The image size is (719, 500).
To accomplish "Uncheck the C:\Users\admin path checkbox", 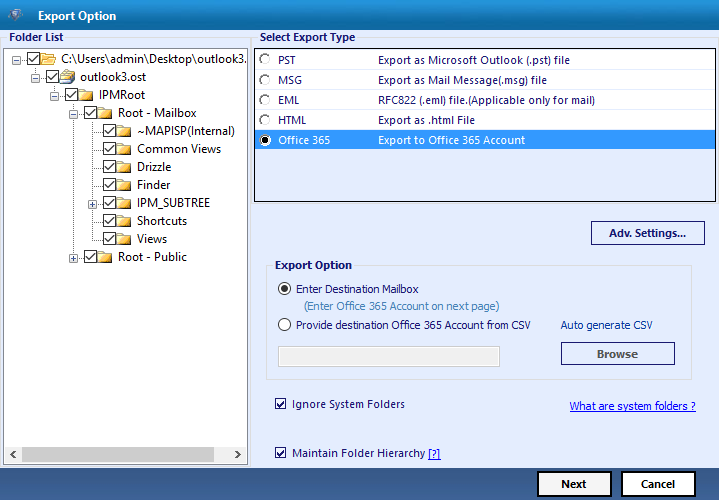I will [33, 59].
